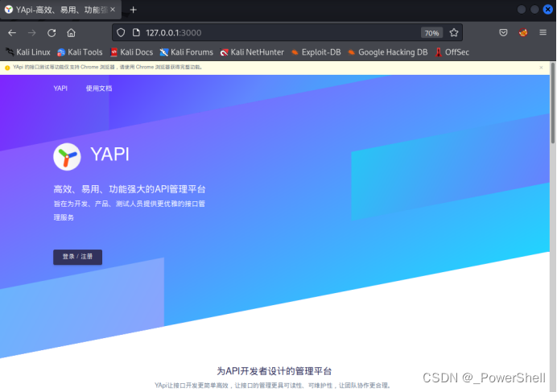This screenshot has height=392, width=557.
Task: Open the Kali Linux bookmark
Action: point(28,52)
